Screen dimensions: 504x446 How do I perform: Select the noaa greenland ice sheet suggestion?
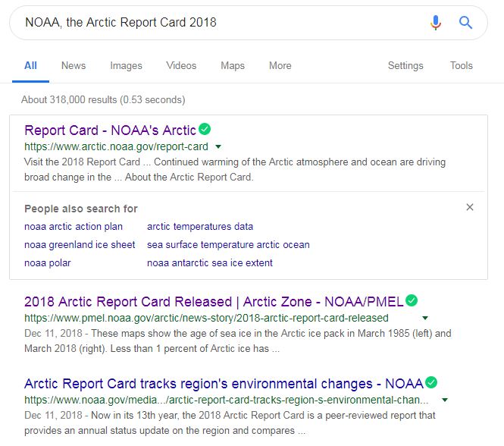(x=80, y=244)
